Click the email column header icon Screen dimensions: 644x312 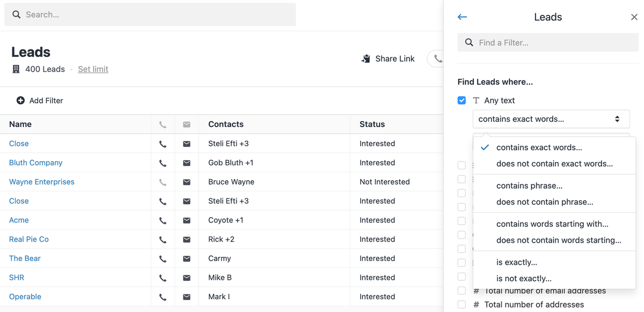[187, 125]
